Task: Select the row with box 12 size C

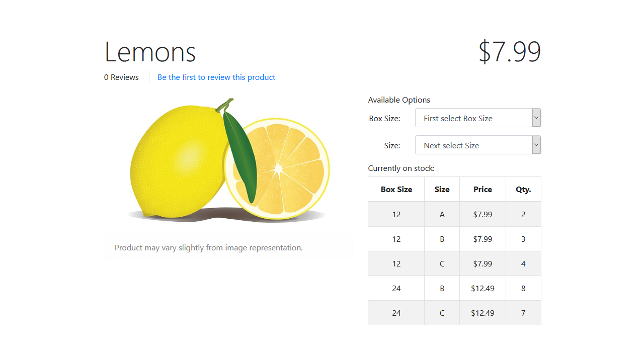Action: click(x=455, y=264)
